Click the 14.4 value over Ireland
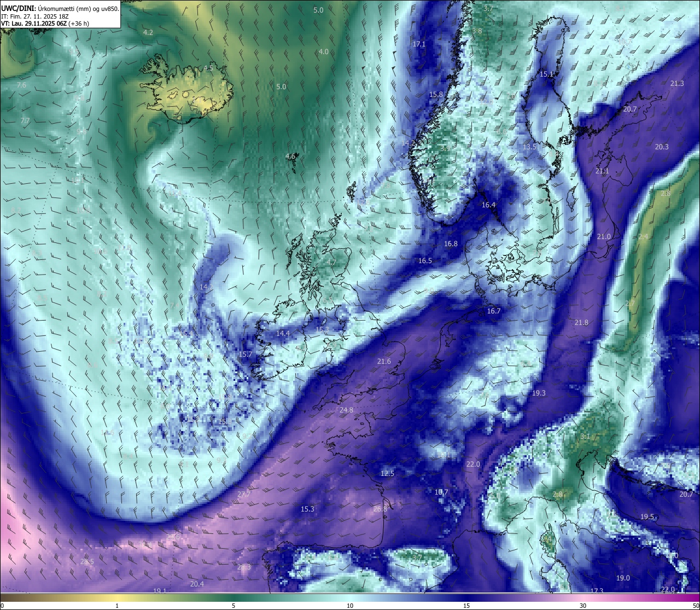Screen dimensions: 700x610 click(283, 333)
